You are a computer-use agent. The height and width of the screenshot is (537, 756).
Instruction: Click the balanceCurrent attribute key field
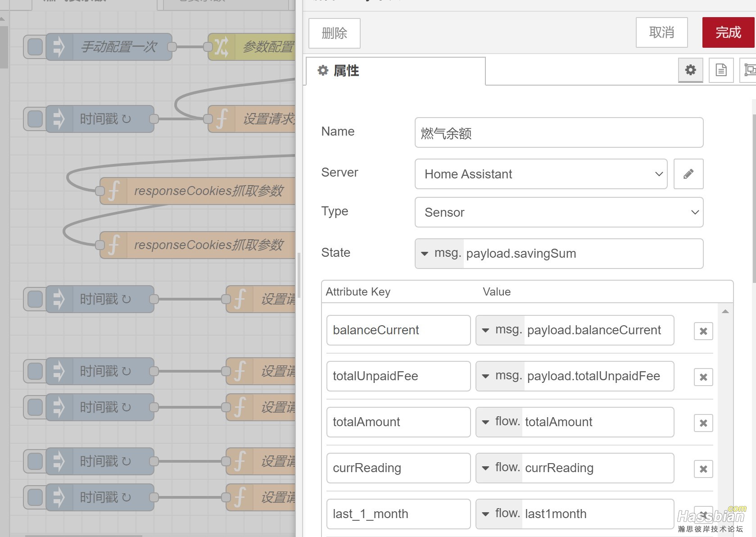point(398,330)
